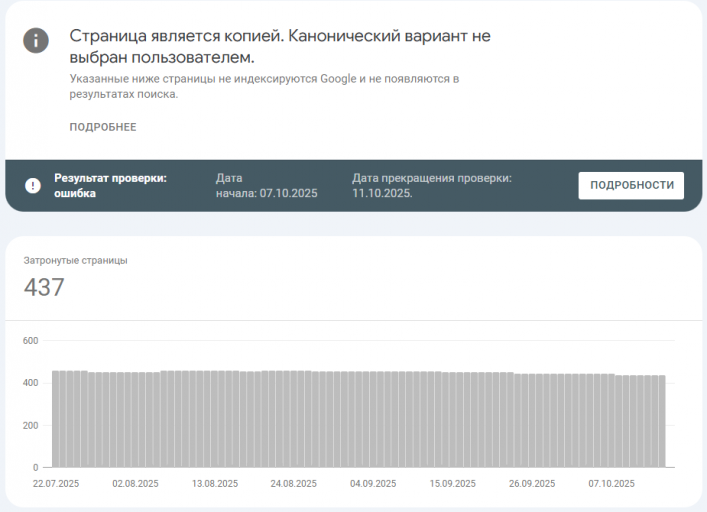707x512 pixels.
Task: Click the 'Дата начала: 07.10.2025' text
Action: 266,185
